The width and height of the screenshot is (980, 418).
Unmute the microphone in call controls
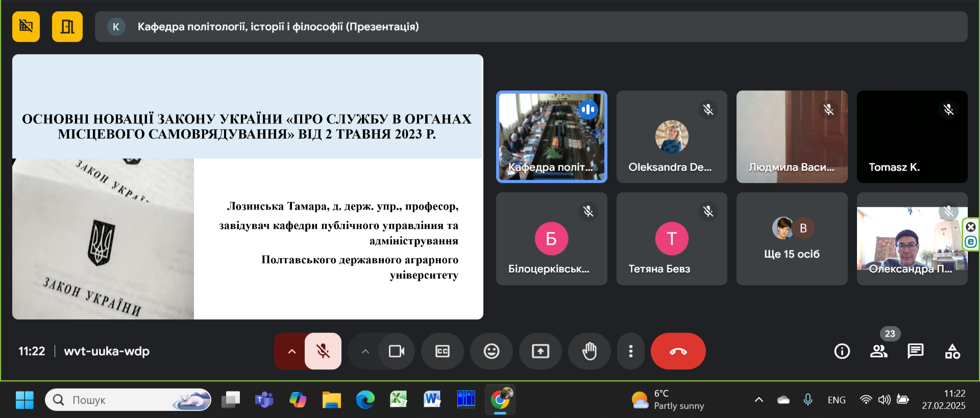click(x=323, y=351)
